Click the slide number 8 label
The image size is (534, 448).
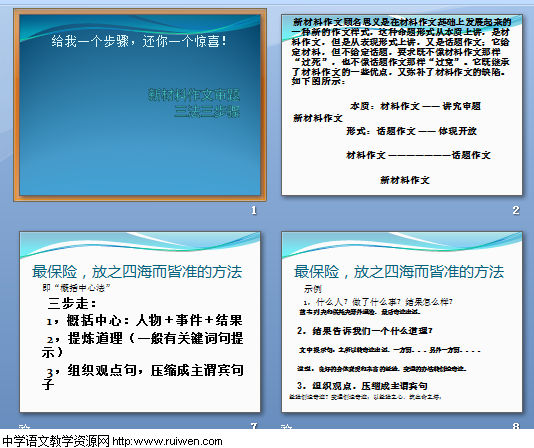point(516,426)
